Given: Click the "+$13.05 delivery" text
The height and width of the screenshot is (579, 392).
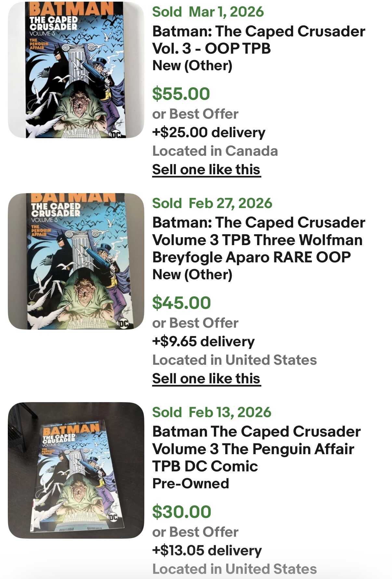Looking at the screenshot, I should pyautogui.click(x=207, y=551).
